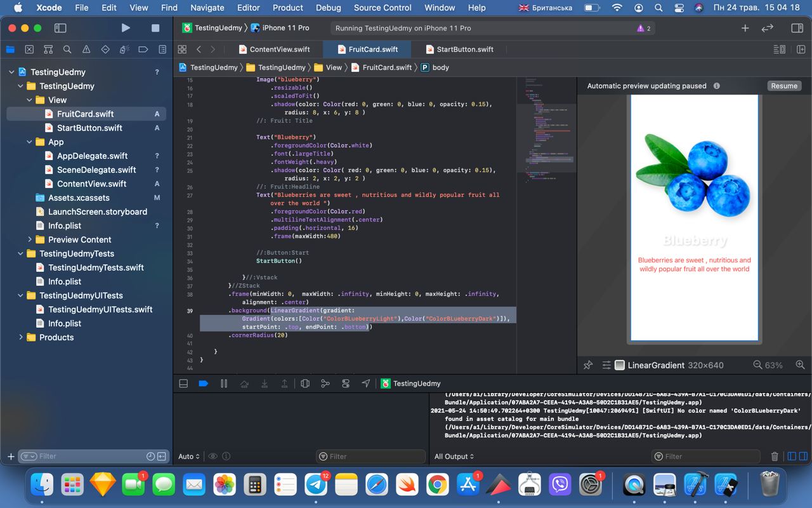Open the Test navigator diamond icon
The width and height of the screenshot is (812, 508).
coord(105,50)
